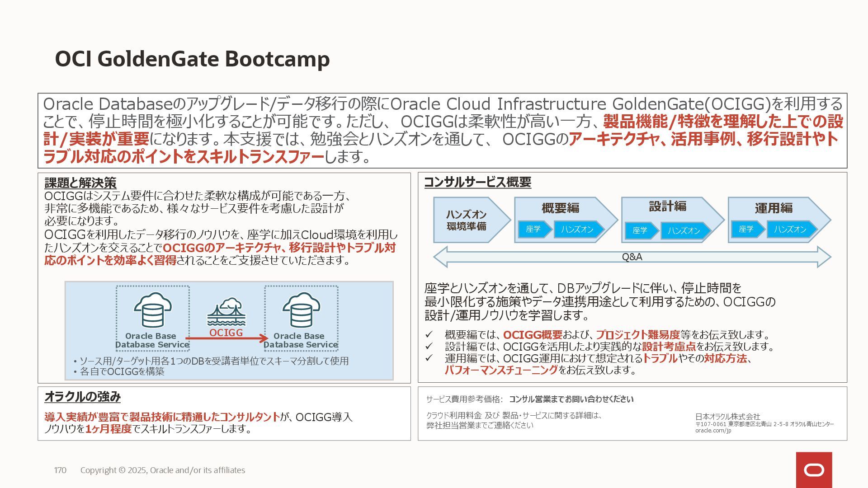Click the slide number 170

coord(60,470)
